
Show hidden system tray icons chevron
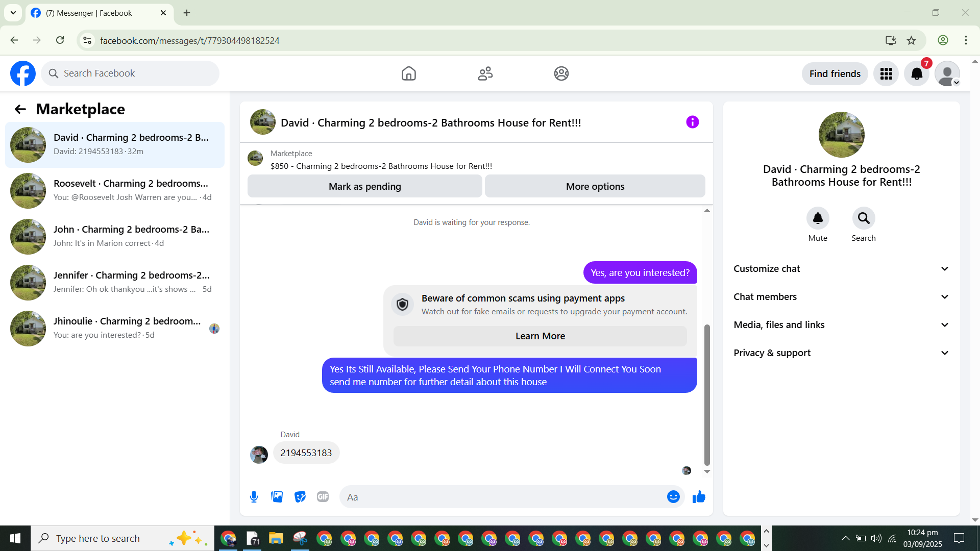coord(845,538)
